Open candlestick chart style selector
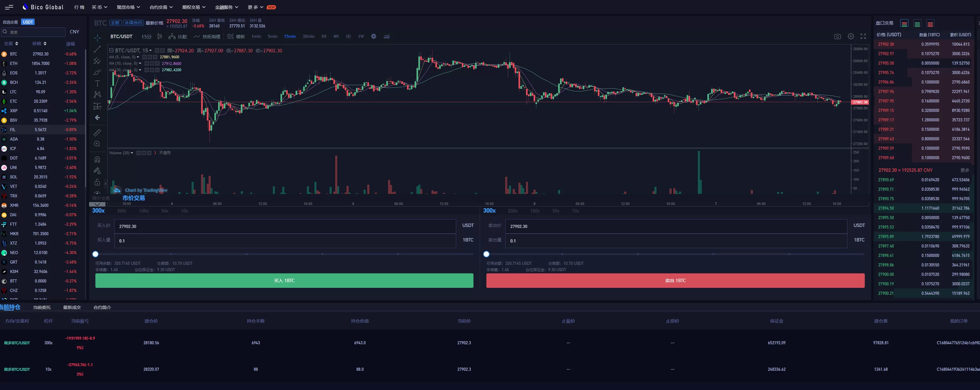This screenshot has width=980, height=390. pyautogui.click(x=160, y=37)
